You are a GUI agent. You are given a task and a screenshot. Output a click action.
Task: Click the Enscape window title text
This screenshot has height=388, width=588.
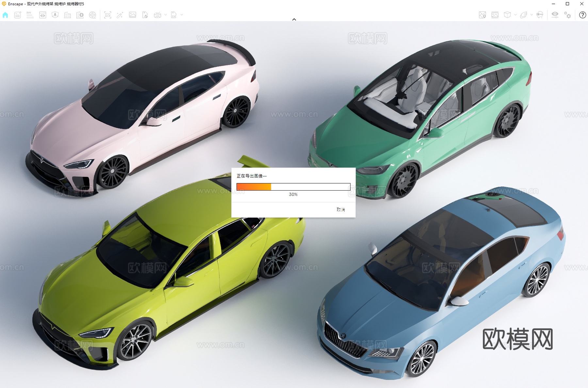click(46, 4)
